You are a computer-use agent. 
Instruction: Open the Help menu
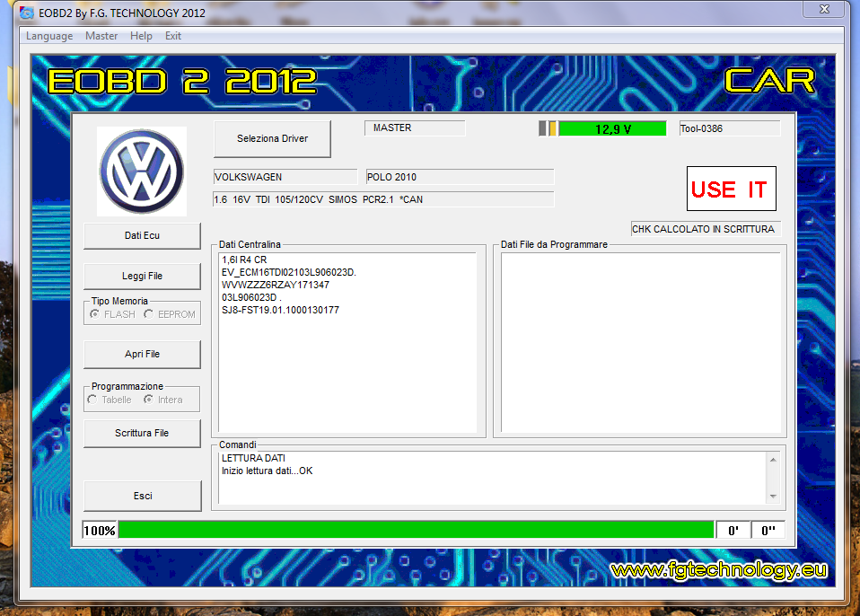pyautogui.click(x=141, y=36)
